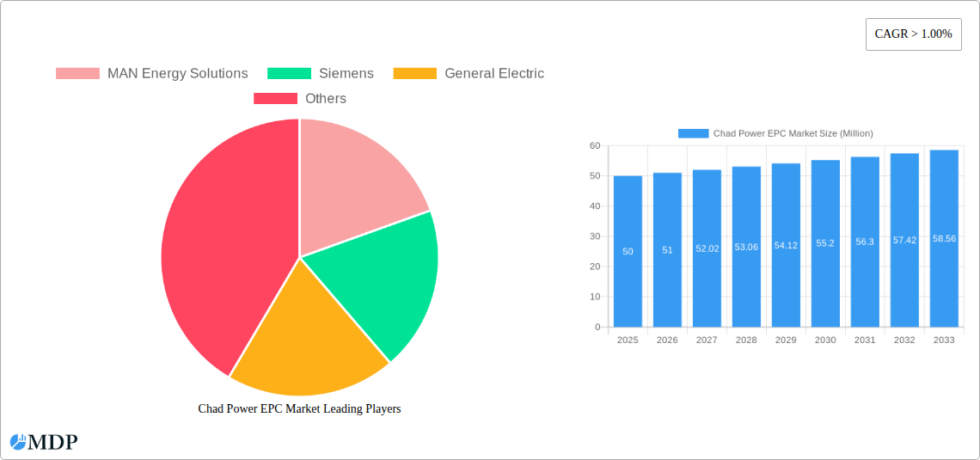The image size is (980, 460).
Task: Click the 2032 x-axis label
Action: point(904,340)
